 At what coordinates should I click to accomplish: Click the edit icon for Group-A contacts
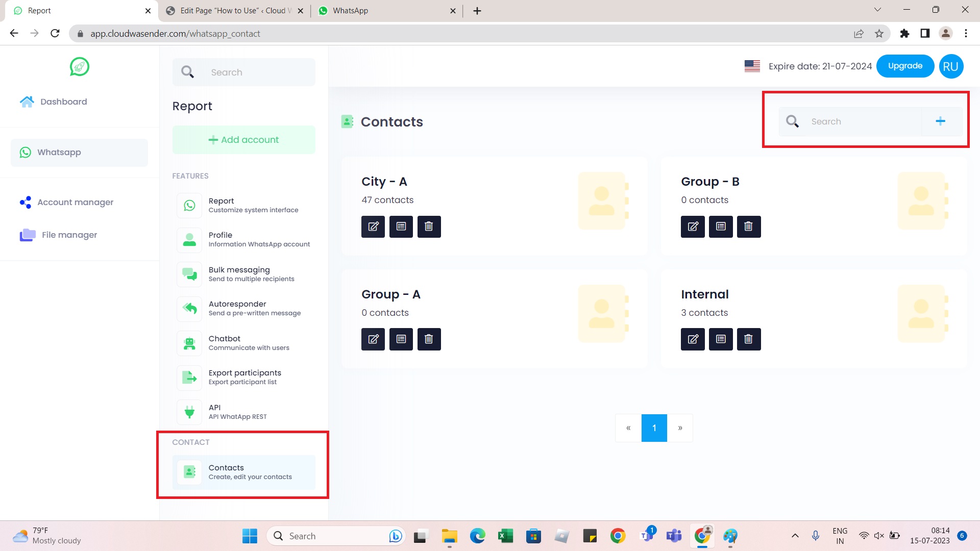pyautogui.click(x=373, y=339)
